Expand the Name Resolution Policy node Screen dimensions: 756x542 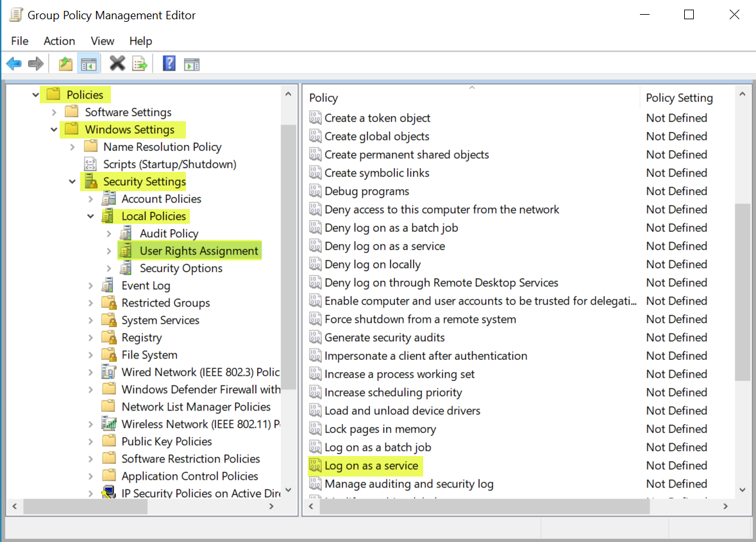(72, 147)
